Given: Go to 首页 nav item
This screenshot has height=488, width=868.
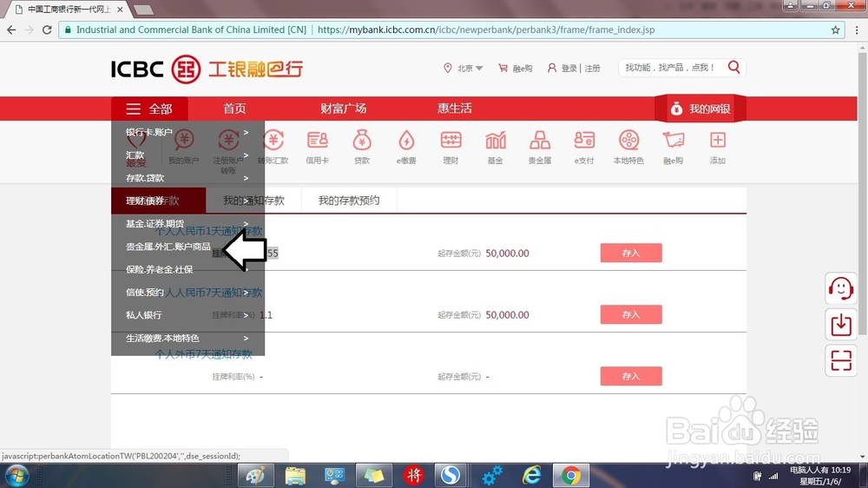Looking at the screenshot, I should click(234, 109).
